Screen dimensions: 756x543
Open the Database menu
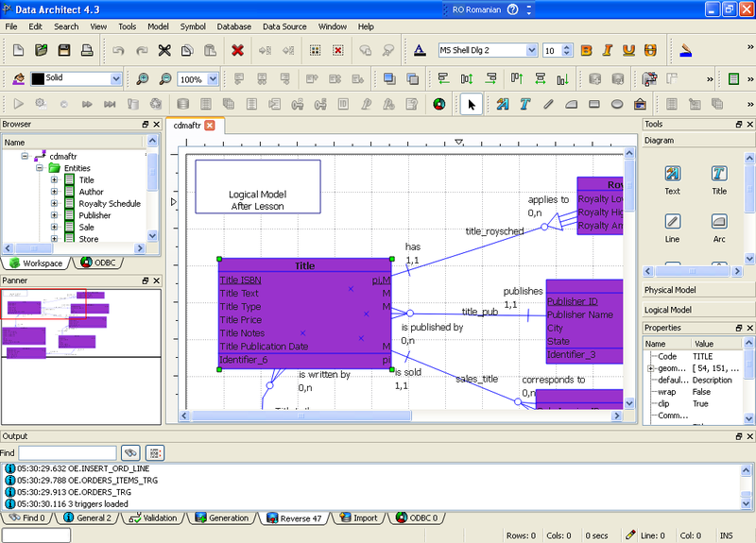click(233, 26)
